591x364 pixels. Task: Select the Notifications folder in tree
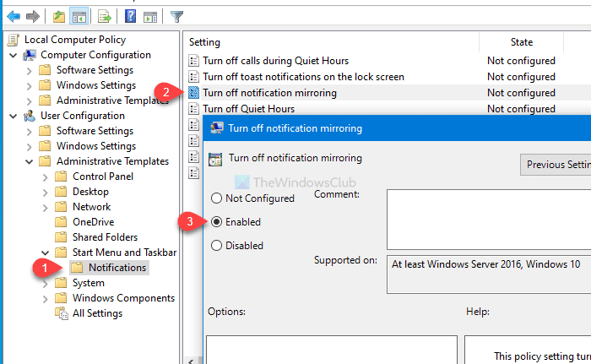tap(117, 268)
